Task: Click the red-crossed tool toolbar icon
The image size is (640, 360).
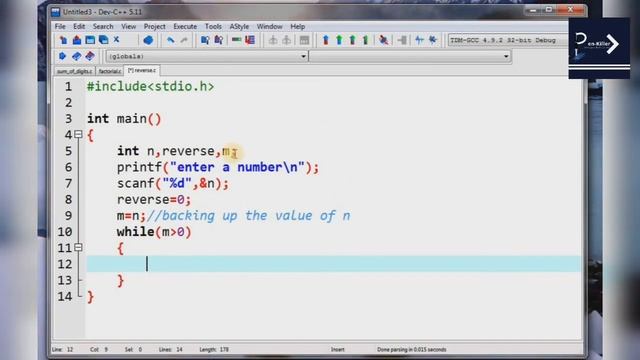Action: point(383,40)
